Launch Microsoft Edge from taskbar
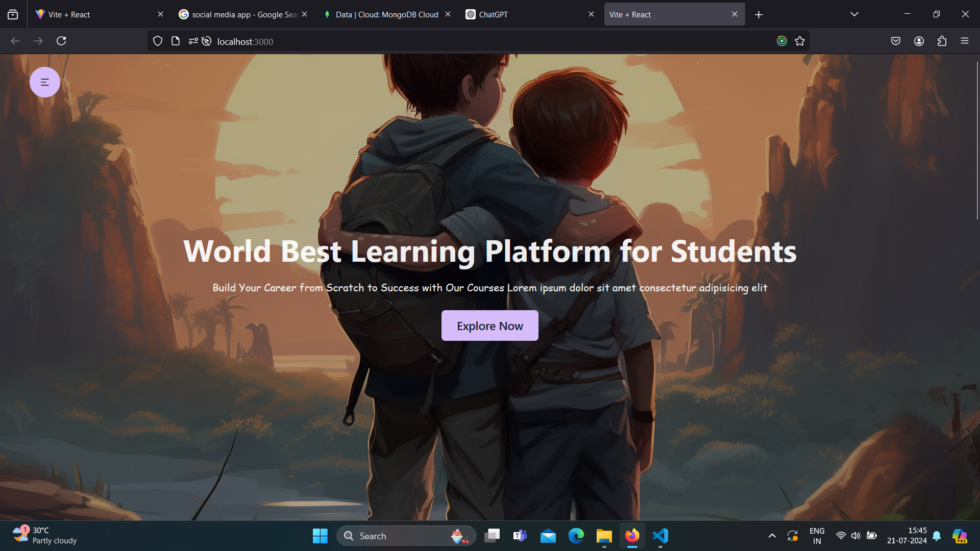Screen dimensions: 980x551 (576, 536)
